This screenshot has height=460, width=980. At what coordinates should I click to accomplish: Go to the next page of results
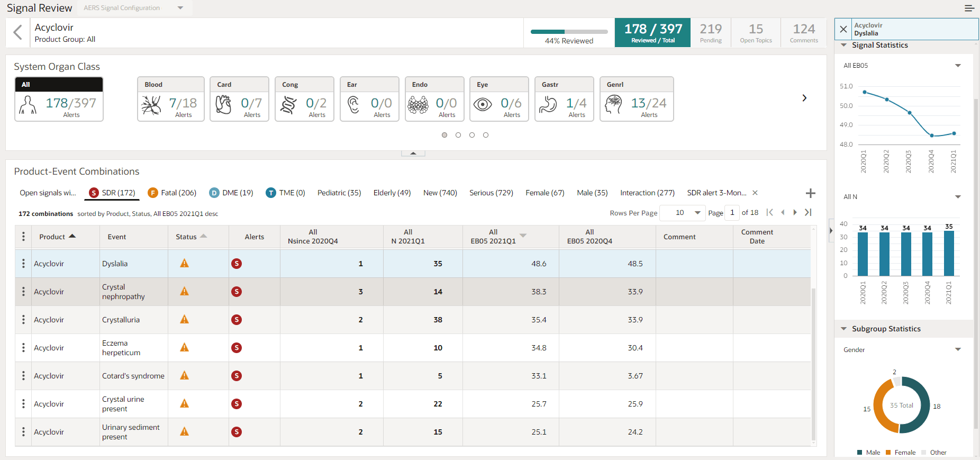795,212
